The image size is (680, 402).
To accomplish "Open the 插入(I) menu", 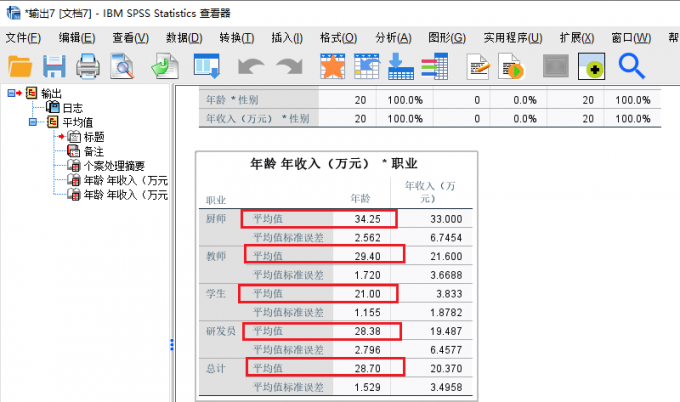I will [x=287, y=38].
